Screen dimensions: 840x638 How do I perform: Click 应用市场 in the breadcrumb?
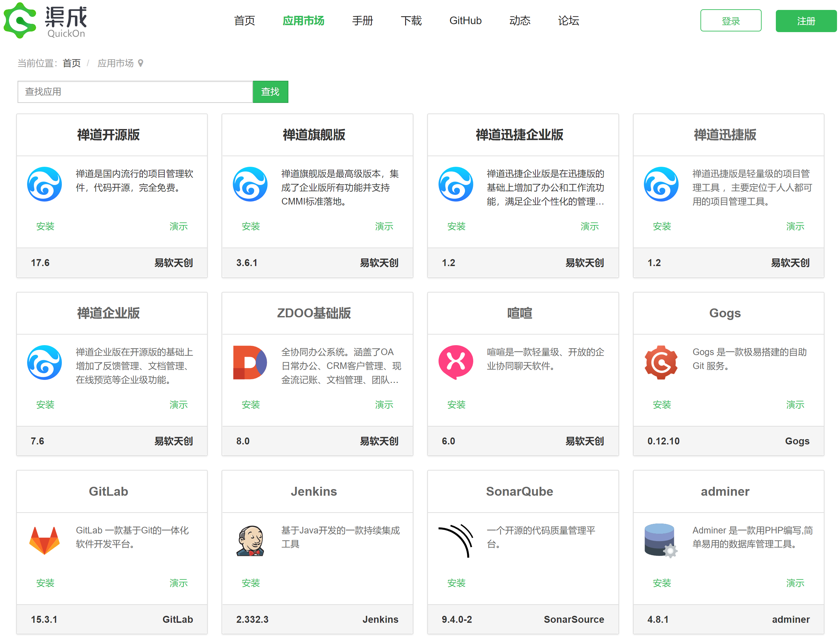[x=115, y=63]
